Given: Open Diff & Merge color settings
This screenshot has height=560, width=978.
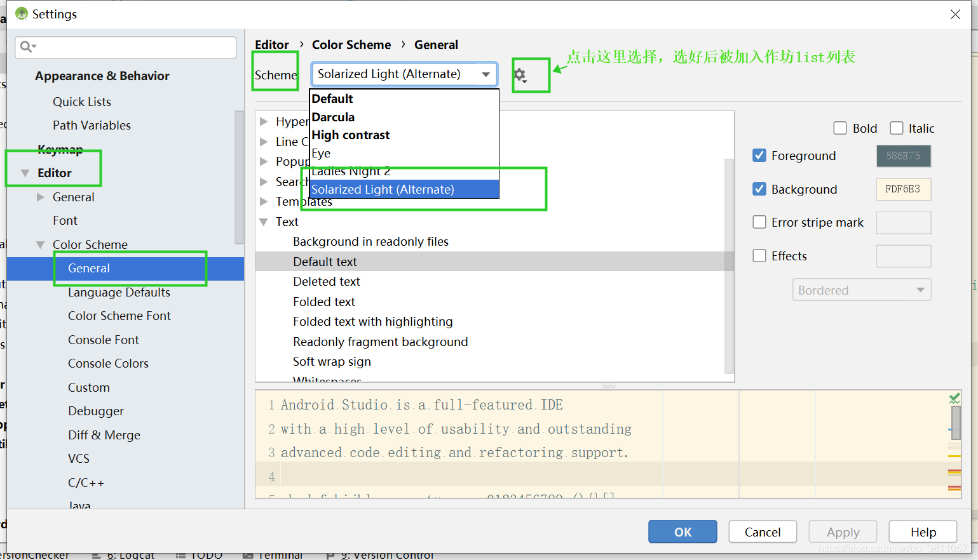Looking at the screenshot, I should pyautogui.click(x=104, y=435).
